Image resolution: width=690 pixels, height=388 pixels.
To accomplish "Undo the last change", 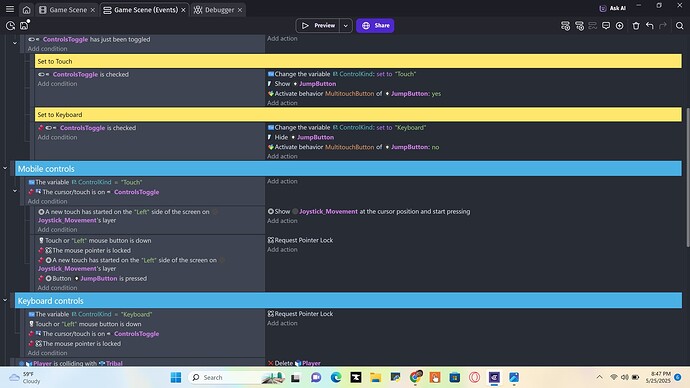I will tap(650, 26).
